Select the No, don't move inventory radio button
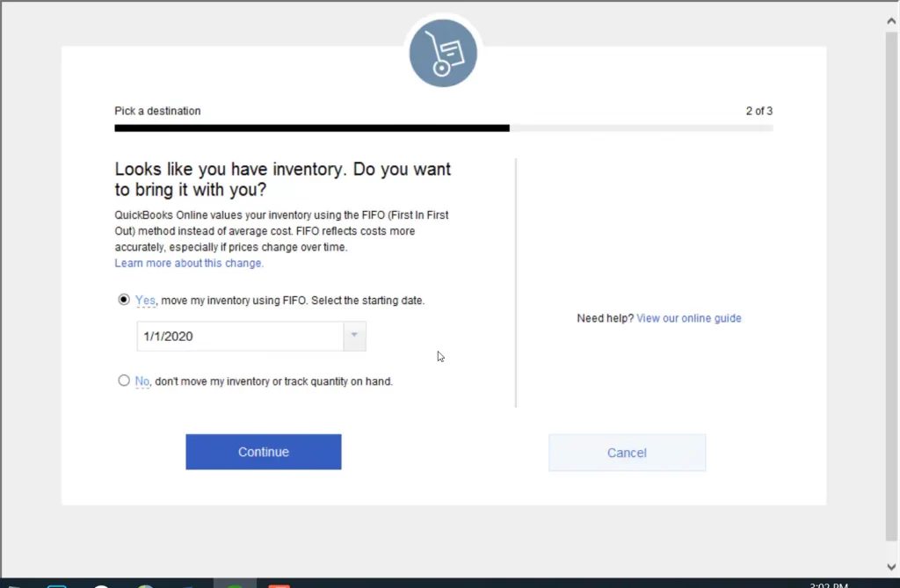Viewport: 900px width, 588px height. (123, 381)
